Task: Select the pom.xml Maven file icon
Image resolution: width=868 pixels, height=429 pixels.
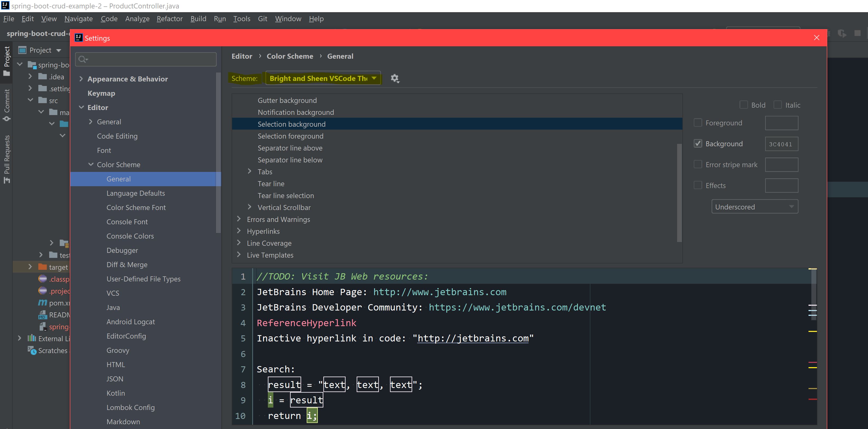Action: (x=43, y=303)
